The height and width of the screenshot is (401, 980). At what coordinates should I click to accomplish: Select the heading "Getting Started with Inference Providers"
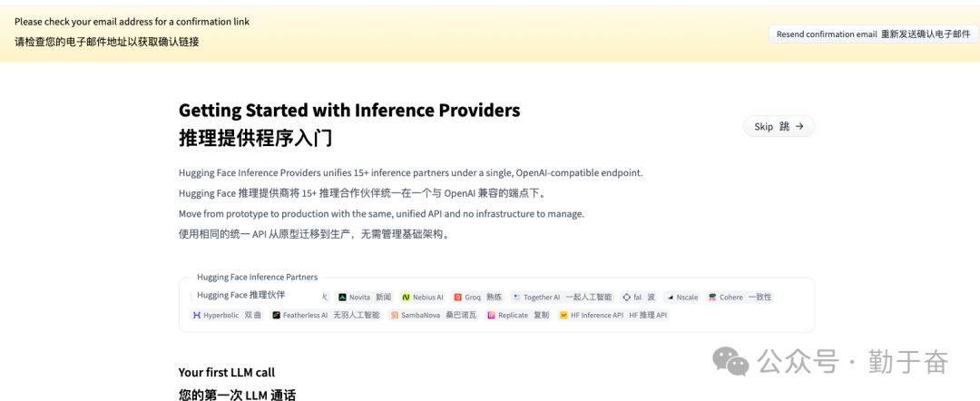pos(349,110)
